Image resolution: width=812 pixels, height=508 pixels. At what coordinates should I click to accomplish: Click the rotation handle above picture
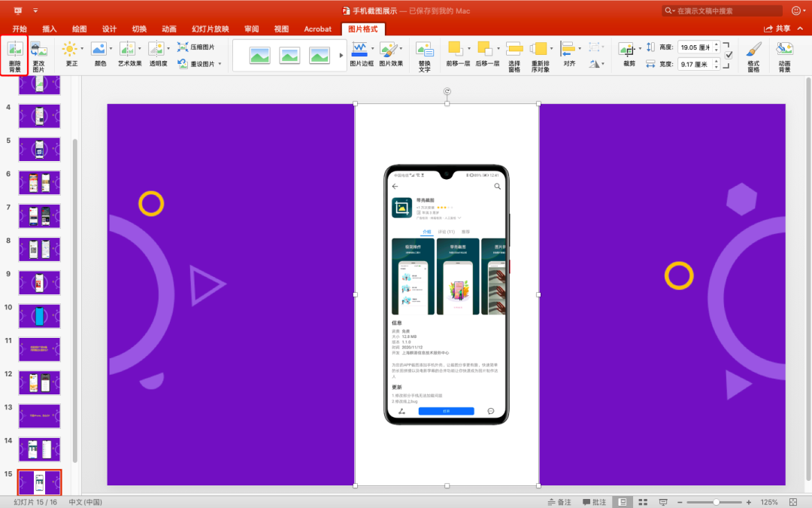(447, 91)
